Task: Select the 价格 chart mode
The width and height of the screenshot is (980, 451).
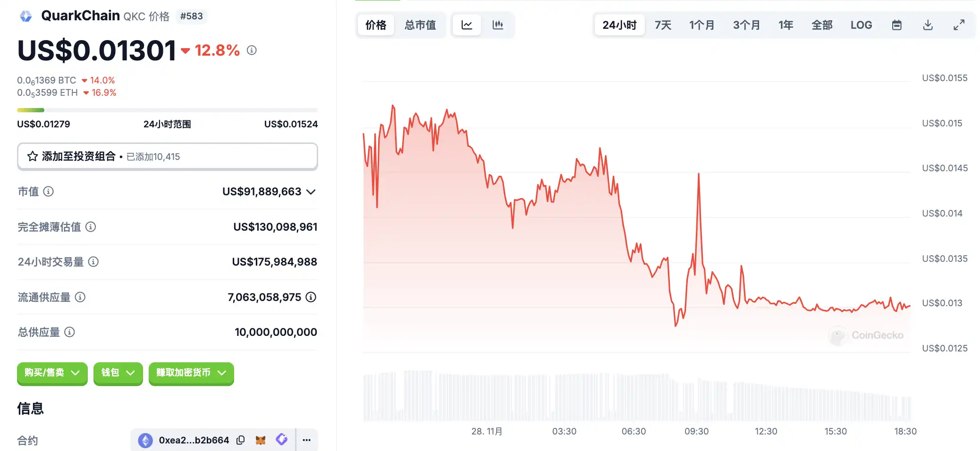Action: pos(376,25)
